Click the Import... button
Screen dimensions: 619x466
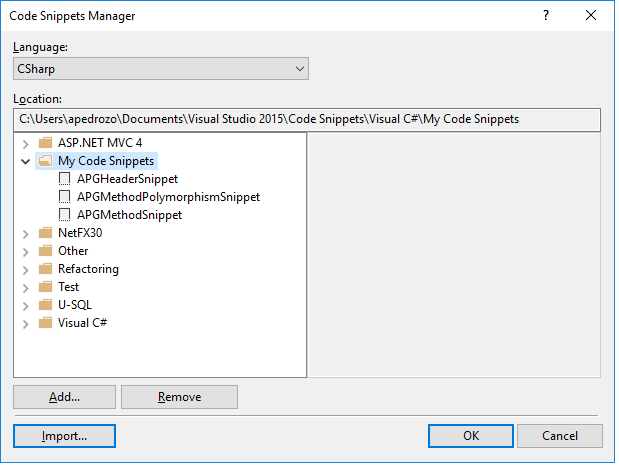point(64,436)
